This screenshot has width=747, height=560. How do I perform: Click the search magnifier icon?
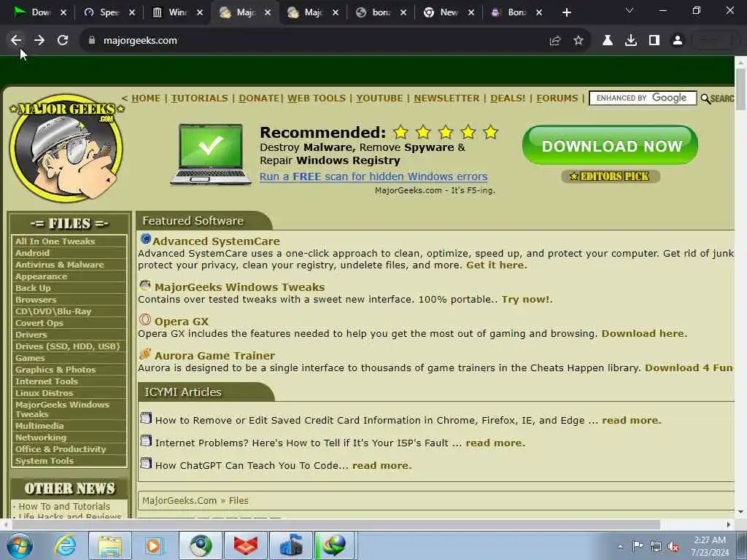tap(705, 98)
